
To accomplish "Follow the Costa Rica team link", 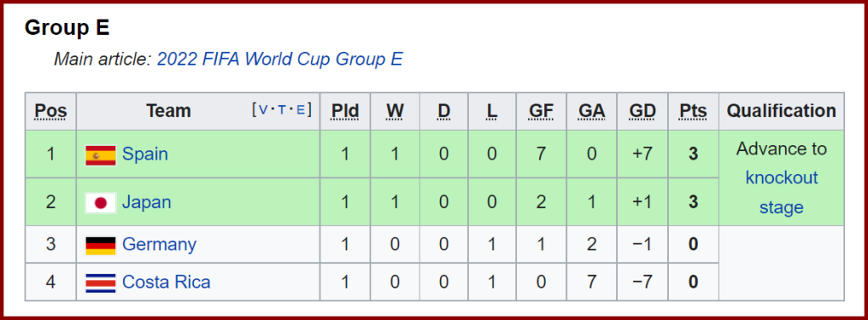I will click(166, 283).
